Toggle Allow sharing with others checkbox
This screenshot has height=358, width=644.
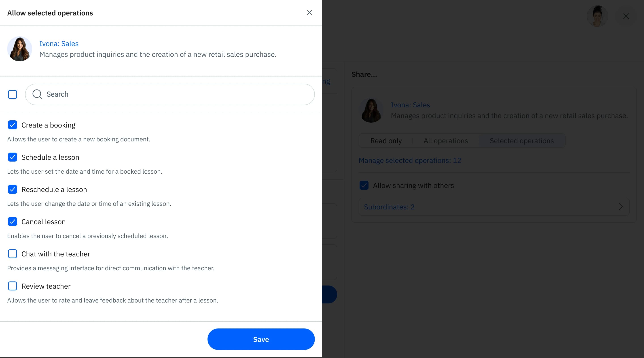[x=364, y=185]
